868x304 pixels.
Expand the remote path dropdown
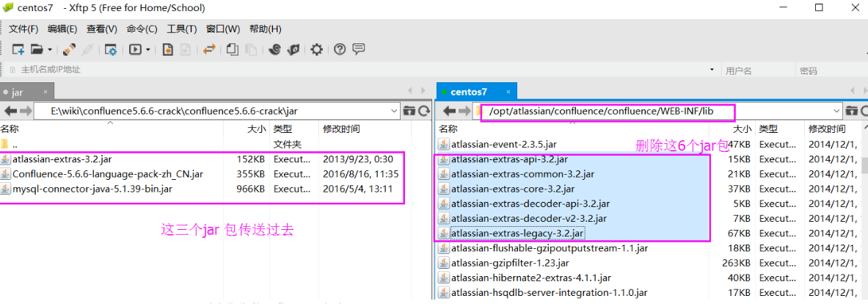pos(837,111)
